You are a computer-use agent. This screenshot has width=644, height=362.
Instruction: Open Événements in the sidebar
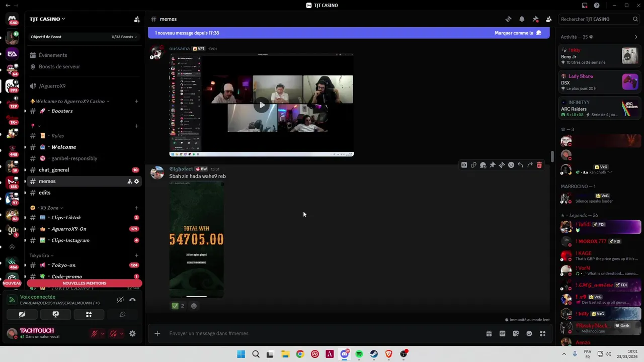84,55
